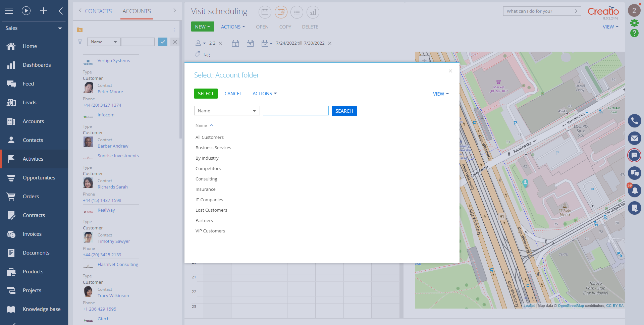This screenshot has width=644, height=325.
Task: Switch to the analytics chart view icon
Action: 313,12
